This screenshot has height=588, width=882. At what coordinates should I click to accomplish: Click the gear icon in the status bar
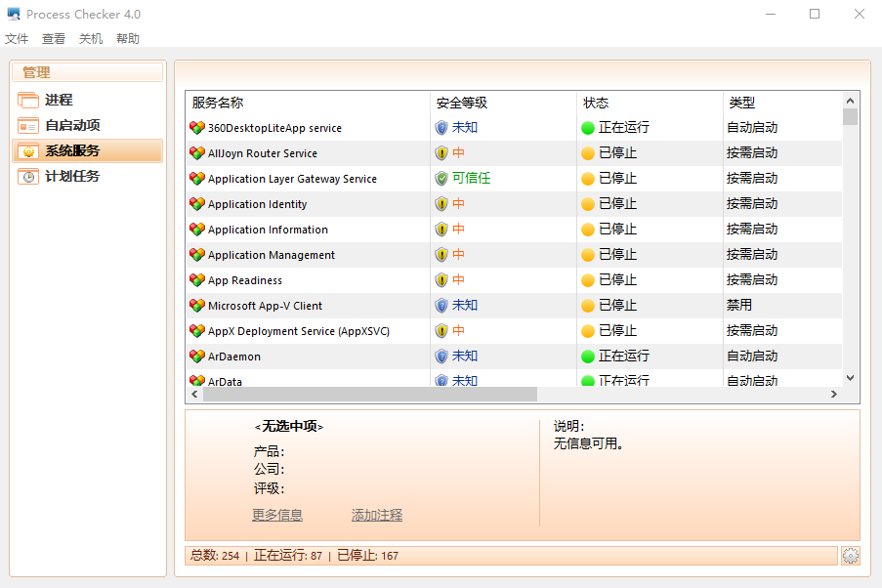click(x=849, y=555)
